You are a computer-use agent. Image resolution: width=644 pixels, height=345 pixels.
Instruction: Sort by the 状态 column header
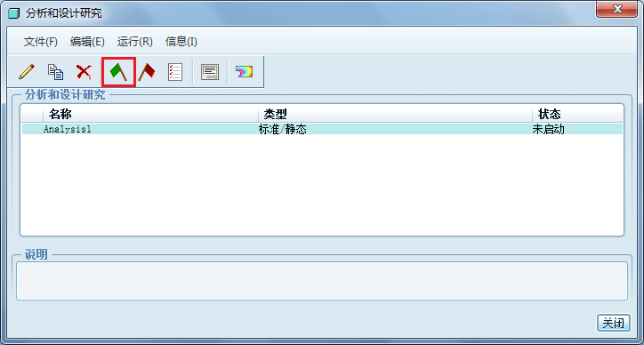tap(577, 113)
